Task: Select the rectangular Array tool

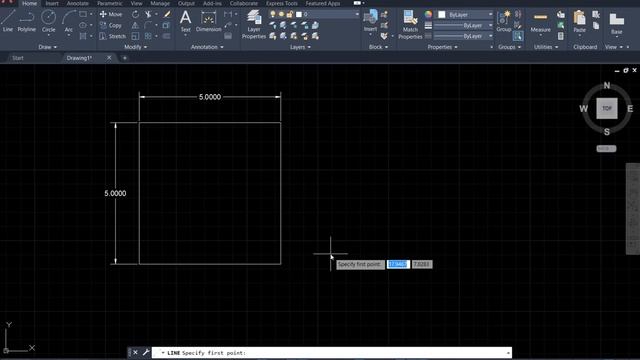Action: (x=148, y=36)
